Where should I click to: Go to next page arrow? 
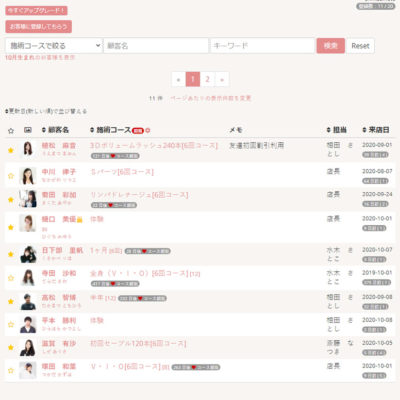tap(222, 79)
